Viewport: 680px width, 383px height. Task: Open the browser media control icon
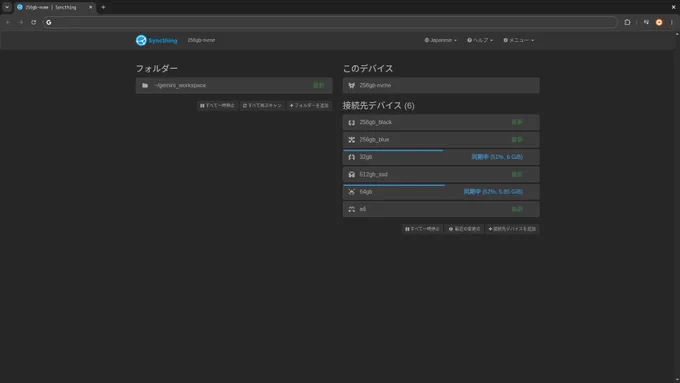(x=646, y=22)
